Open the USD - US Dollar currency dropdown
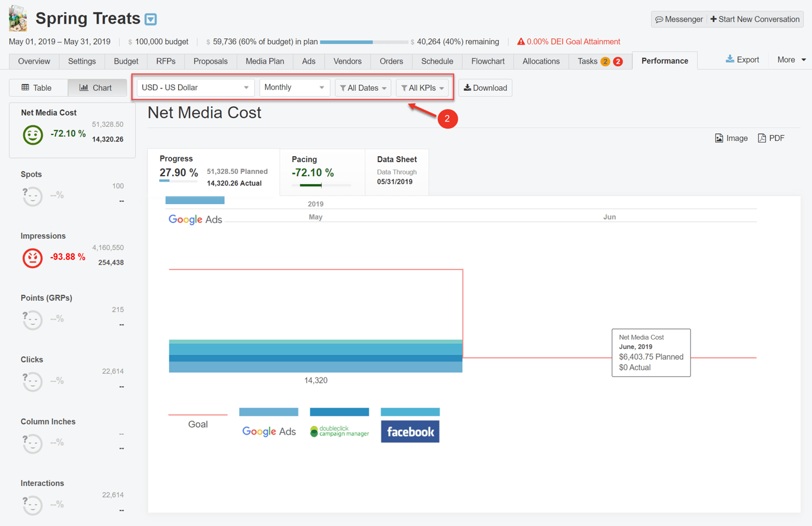This screenshot has height=526, width=812. 194,87
